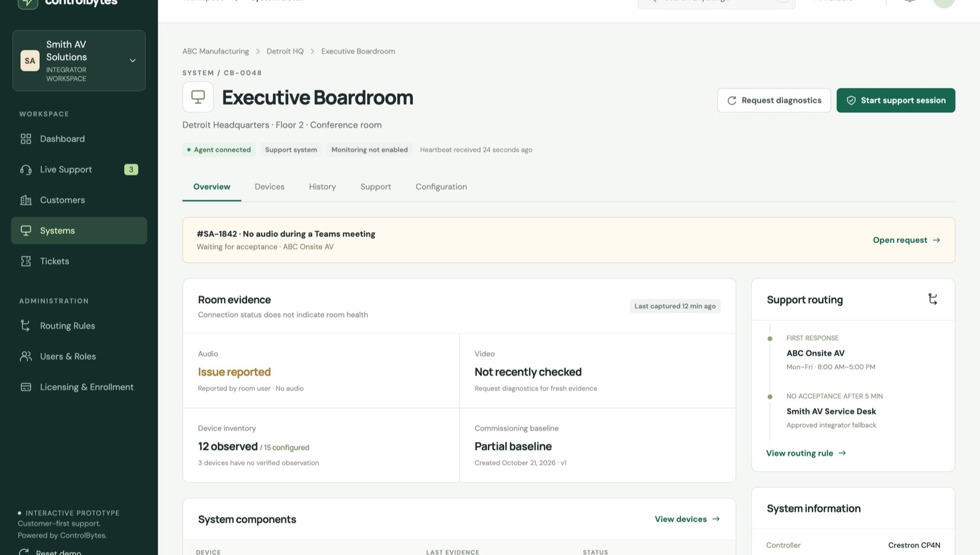Switch to the History tab

click(322, 187)
